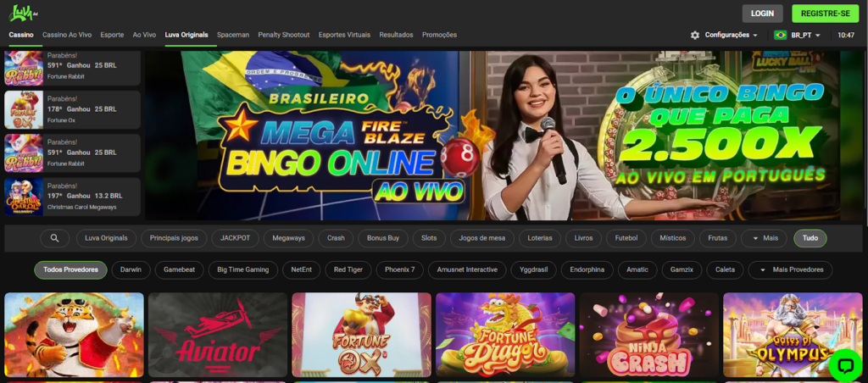The width and height of the screenshot is (868, 383).
Task: Select the JACKPOT filter
Action: click(236, 238)
